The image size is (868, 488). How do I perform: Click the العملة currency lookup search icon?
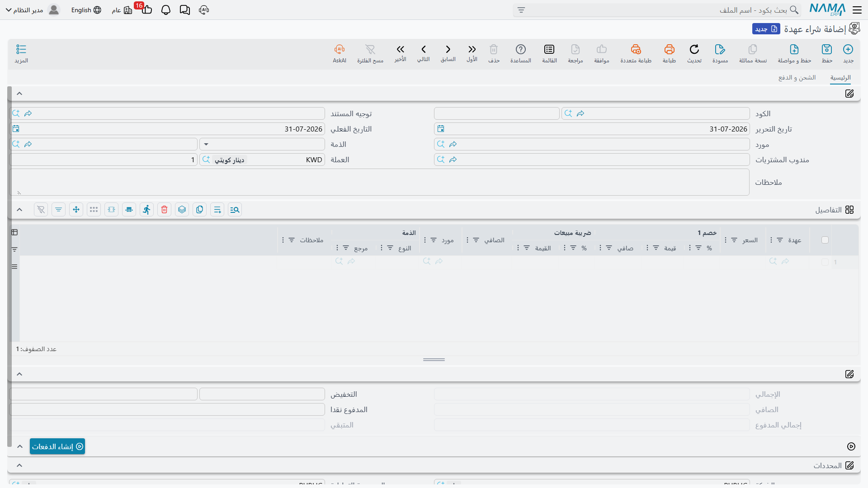(206, 160)
